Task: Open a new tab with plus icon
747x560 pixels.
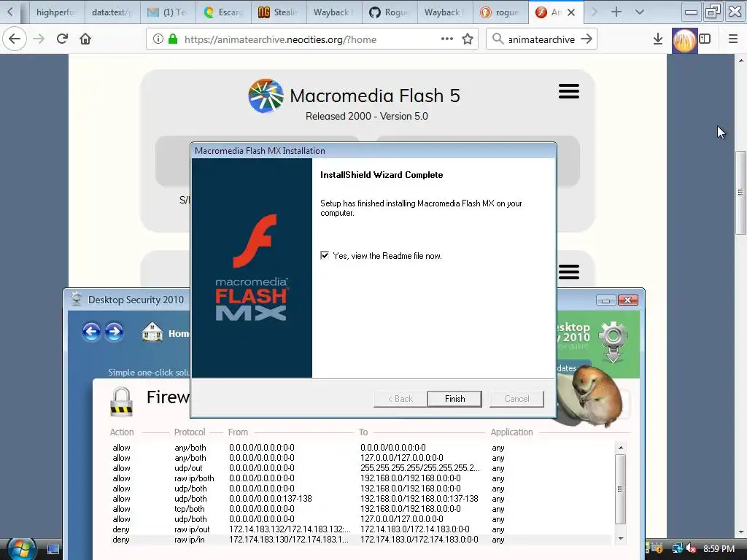Action: tap(616, 12)
